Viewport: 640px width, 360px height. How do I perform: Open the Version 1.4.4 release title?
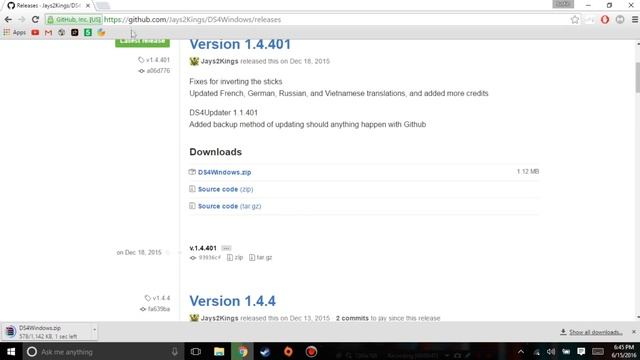[x=232, y=301]
